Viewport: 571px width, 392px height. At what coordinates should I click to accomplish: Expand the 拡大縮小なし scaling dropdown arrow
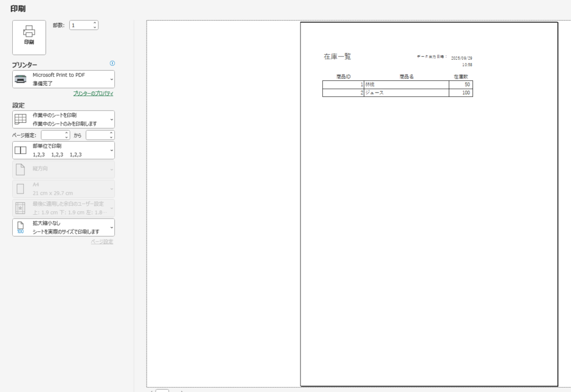(x=112, y=228)
